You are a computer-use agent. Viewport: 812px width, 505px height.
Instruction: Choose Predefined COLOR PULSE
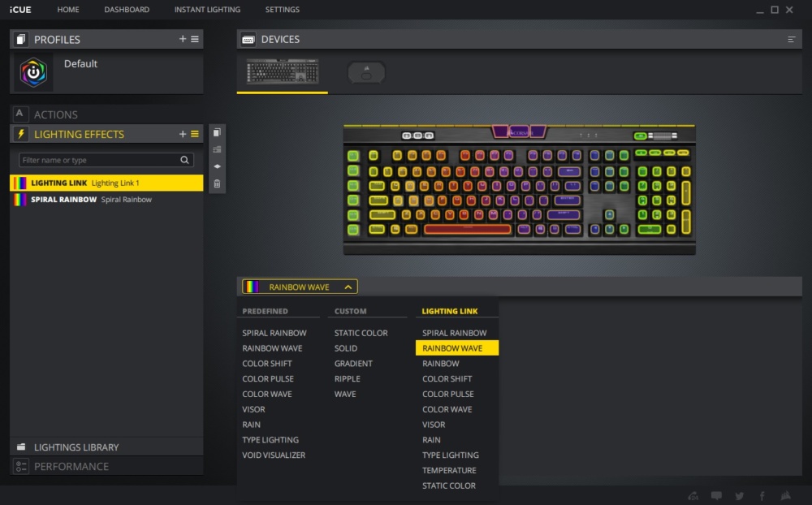[268, 378]
